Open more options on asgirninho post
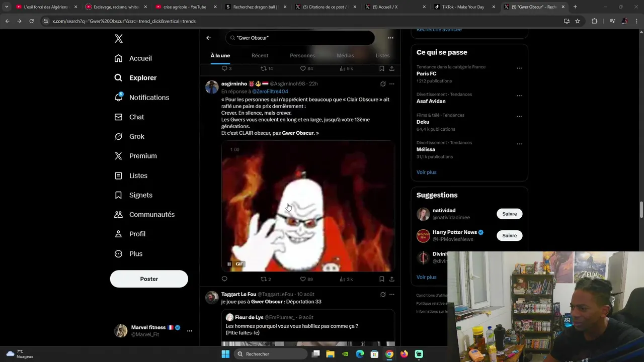Image resolution: width=644 pixels, height=362 pixels. [392, 84]
